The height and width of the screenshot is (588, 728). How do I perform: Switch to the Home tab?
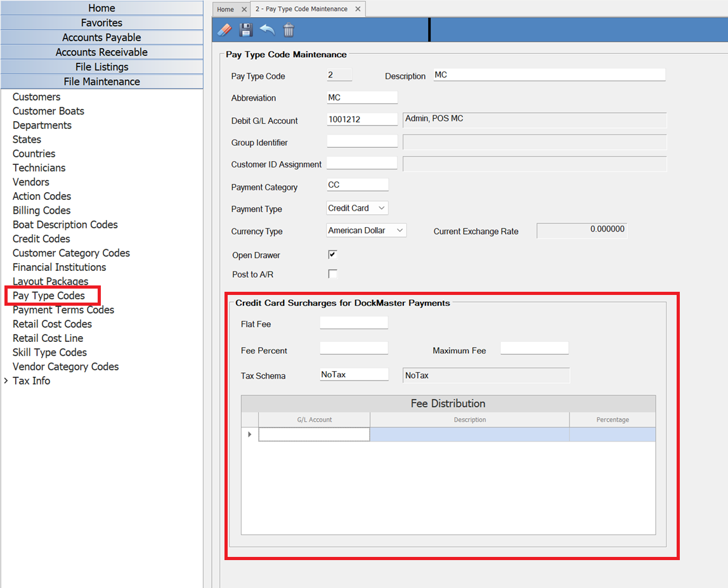[225, 10]
